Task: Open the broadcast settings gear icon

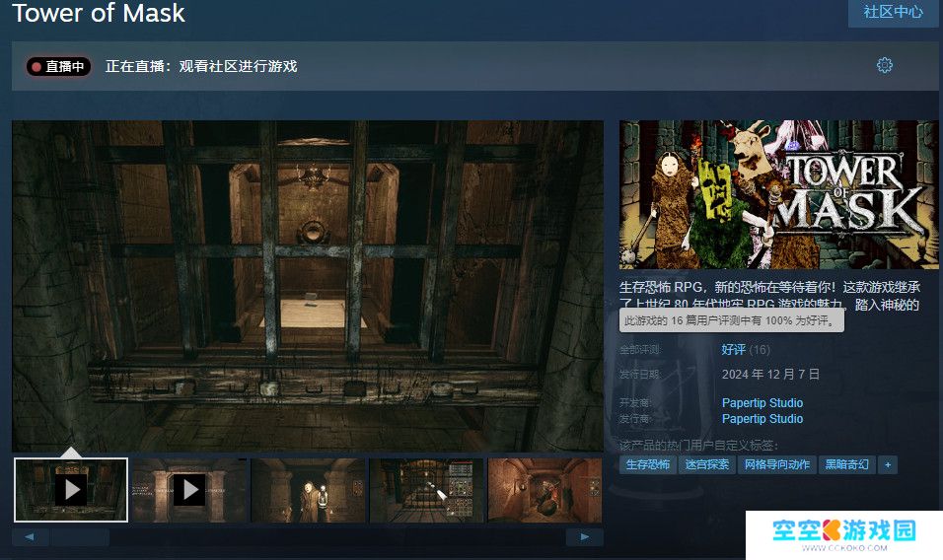Action: point(884,65)
